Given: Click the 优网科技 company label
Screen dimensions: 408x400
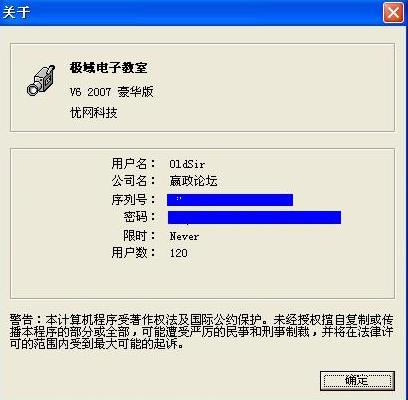Looking at the screenshot, I should [94, 113].
